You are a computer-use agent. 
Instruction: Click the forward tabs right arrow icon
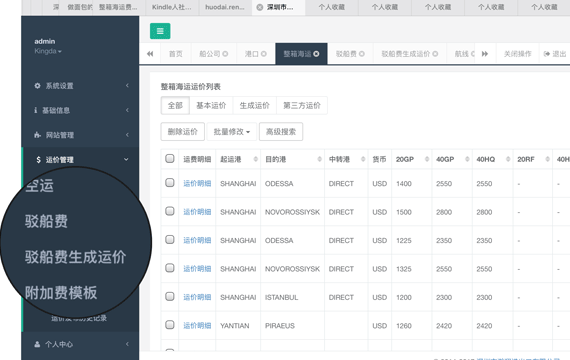pyautogui.click(x=485, y=54)
